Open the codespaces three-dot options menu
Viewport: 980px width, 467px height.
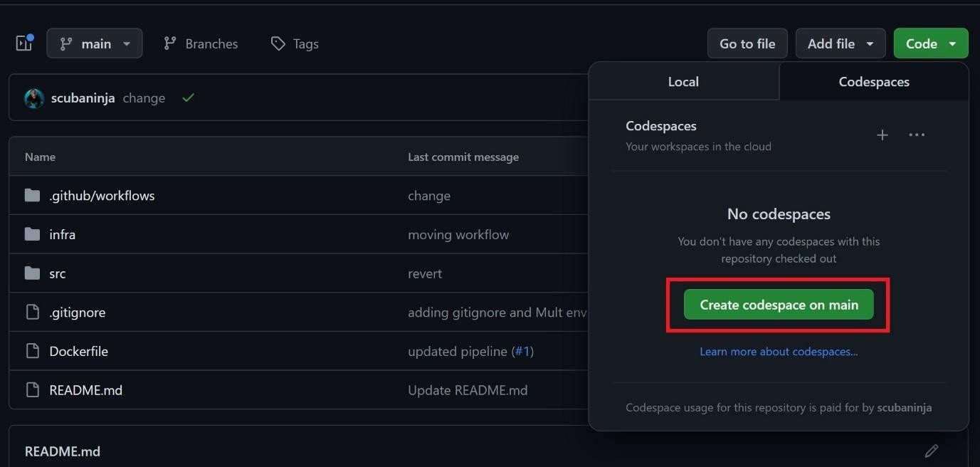(x=917, y=135)
